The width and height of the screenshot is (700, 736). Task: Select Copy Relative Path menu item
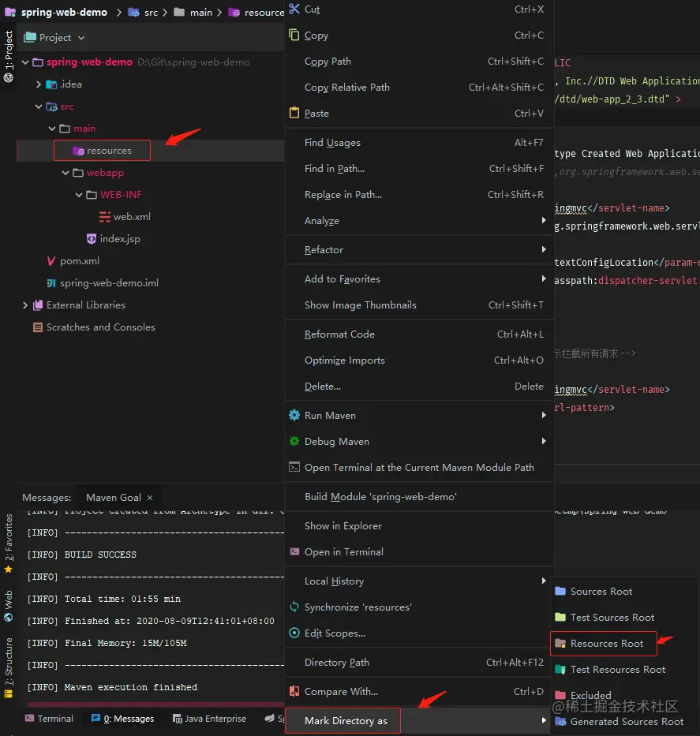tap(419, 87)
